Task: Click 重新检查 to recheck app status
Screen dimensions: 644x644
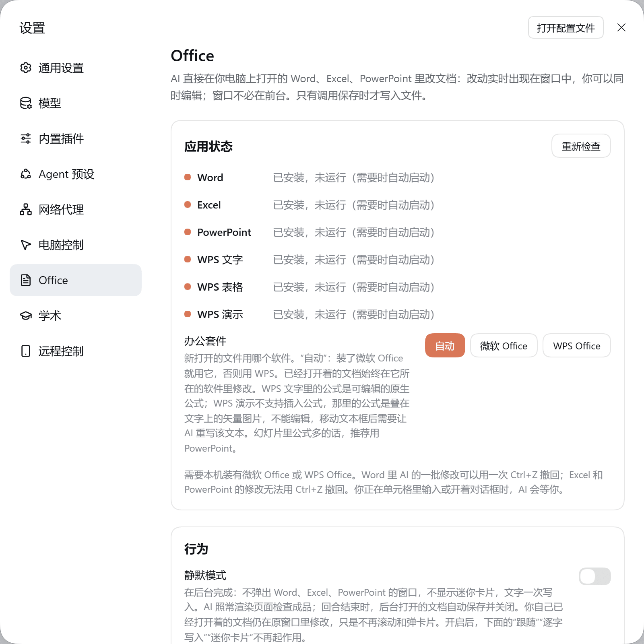Action: (581, 146)
